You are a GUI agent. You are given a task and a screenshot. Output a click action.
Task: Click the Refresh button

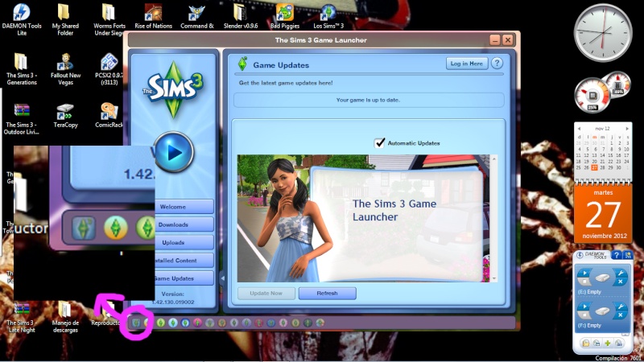click(327, 293)
